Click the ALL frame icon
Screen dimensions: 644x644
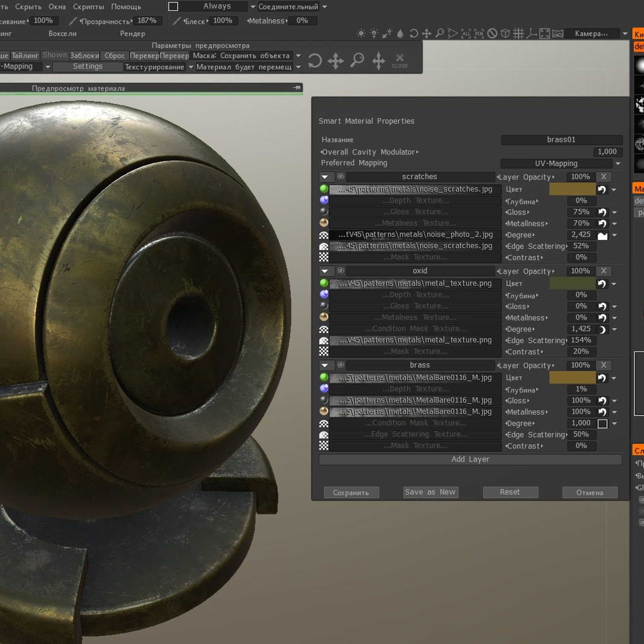(x=466, y=33)
